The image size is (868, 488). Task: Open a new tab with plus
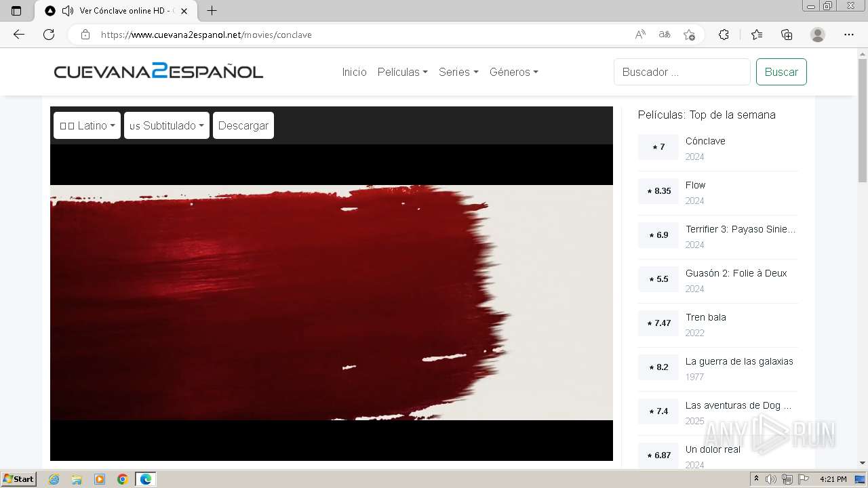(x=212, y=11)
